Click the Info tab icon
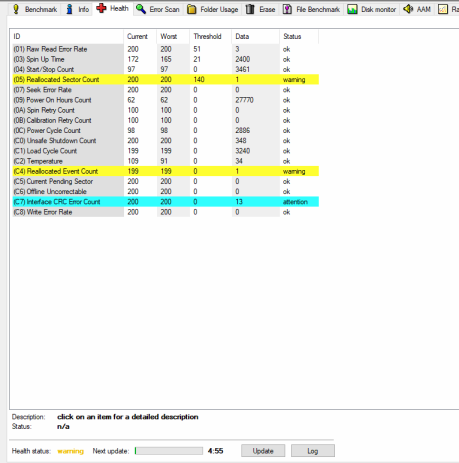The image size is (459, 463). click(69, 9)
